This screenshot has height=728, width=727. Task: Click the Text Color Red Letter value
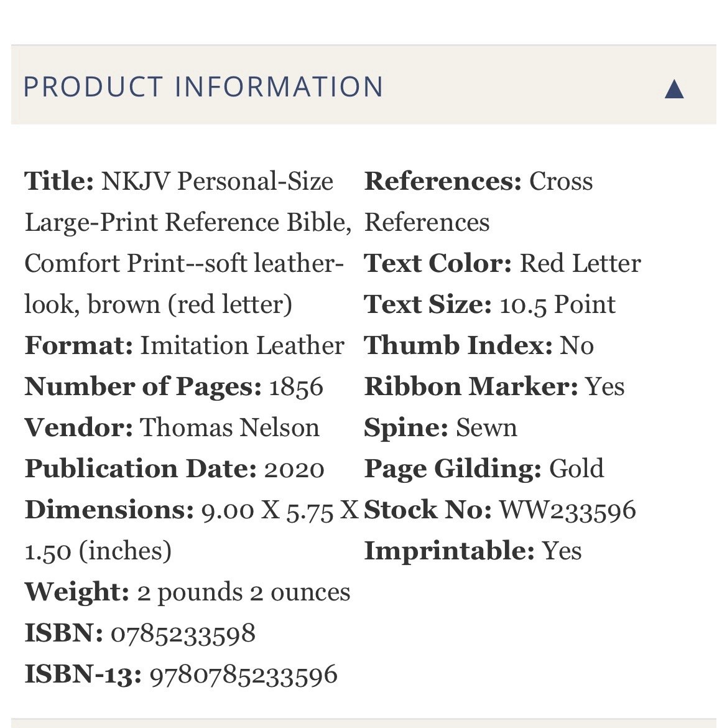pos(580,263)
